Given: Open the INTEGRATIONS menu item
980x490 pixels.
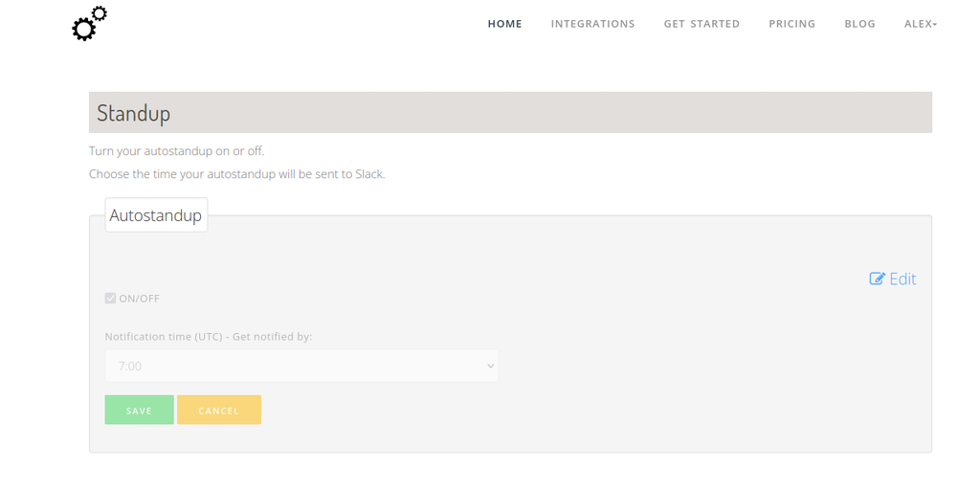Looking at the screenshot, I should [x=592, y=24].
